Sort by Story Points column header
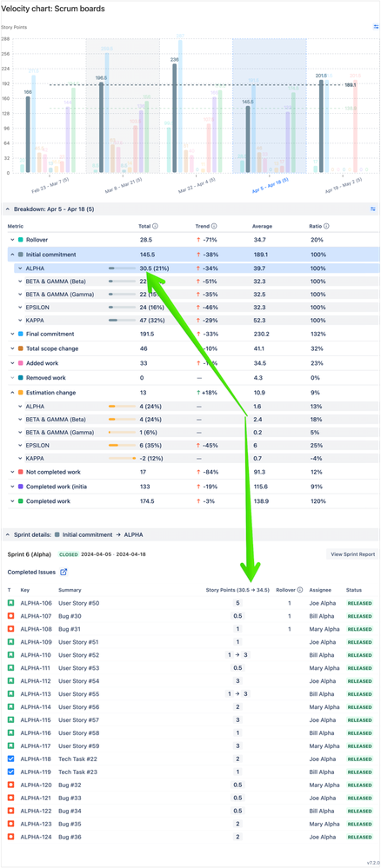381x868 pixels. tap(237, 590)
